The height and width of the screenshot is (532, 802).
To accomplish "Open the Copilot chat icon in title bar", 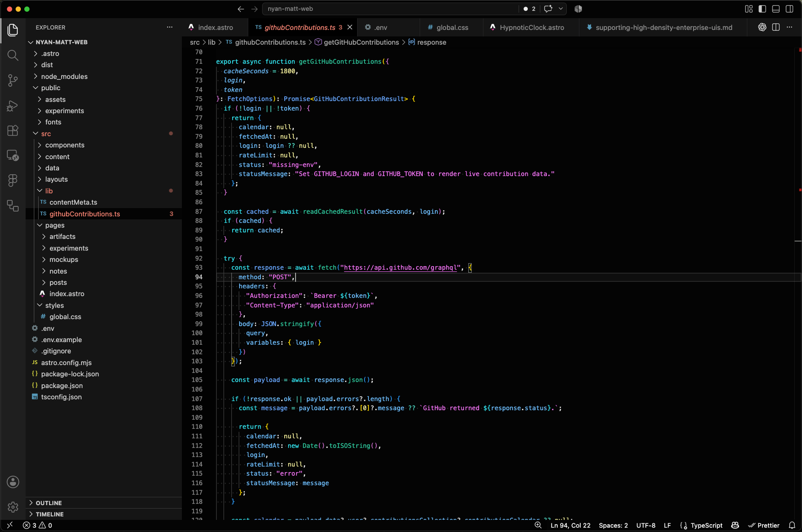I will click(548, 9).
